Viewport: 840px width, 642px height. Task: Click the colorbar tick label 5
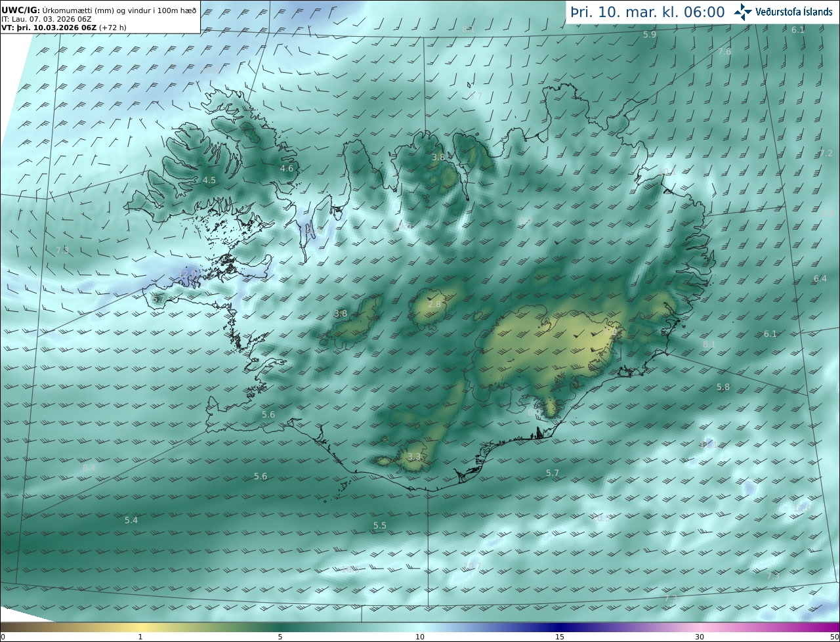[x=280, y=637]
